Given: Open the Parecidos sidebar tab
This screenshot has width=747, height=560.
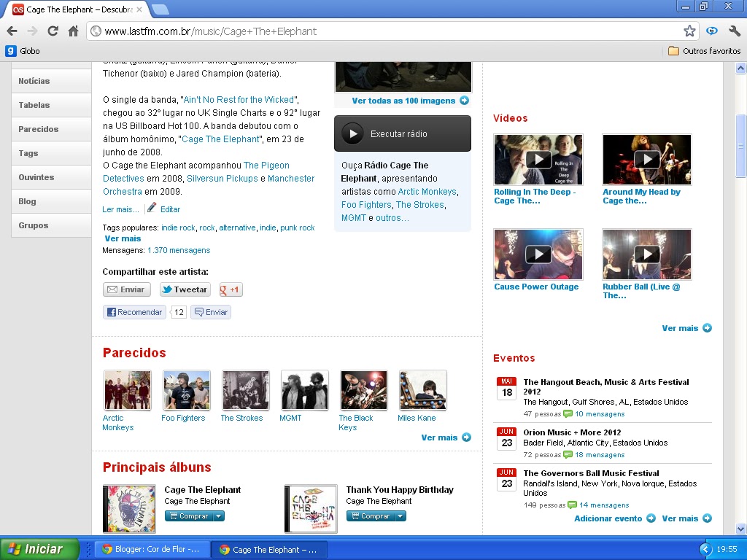Looking at the screenshot, I should tap(52, 129).
